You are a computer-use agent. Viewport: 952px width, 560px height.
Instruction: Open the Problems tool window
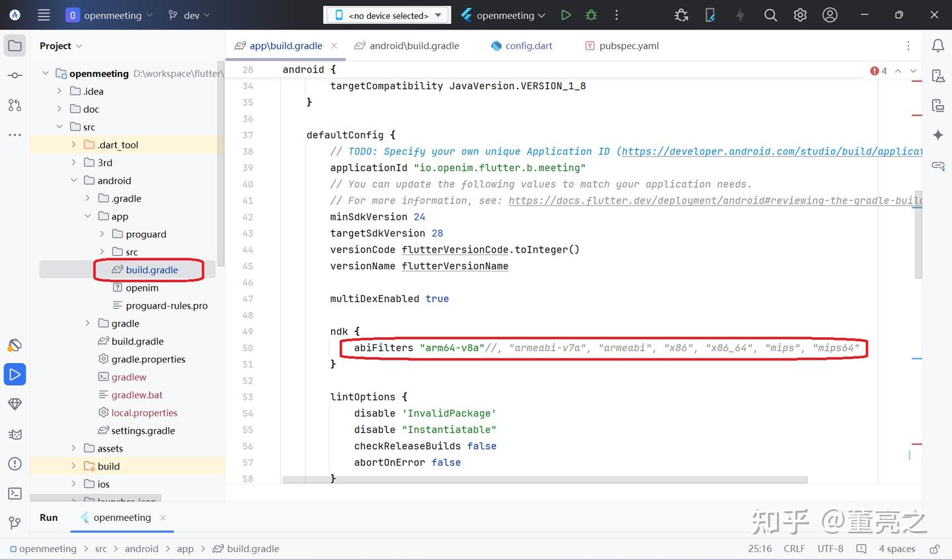15,463
